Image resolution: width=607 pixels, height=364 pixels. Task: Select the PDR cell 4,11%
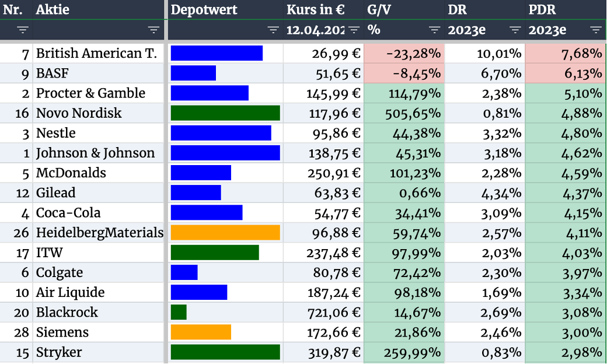(566, 233)
